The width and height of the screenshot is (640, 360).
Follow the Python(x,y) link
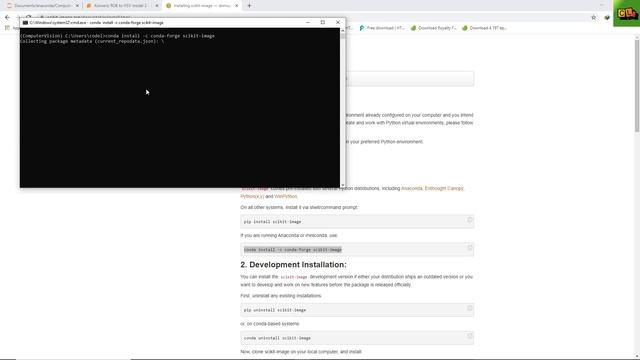[x=252, y=196]
